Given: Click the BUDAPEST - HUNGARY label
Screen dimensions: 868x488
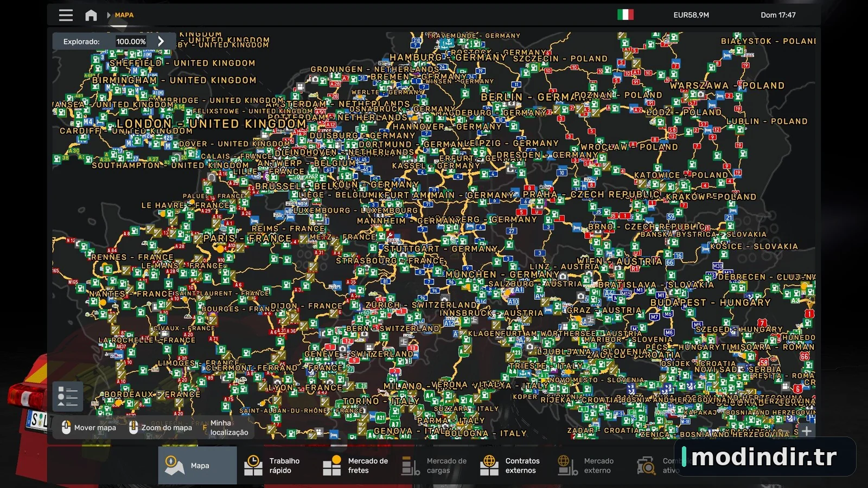Looking at the screenshot, I should pyautogui.click(x=710, y=303).
